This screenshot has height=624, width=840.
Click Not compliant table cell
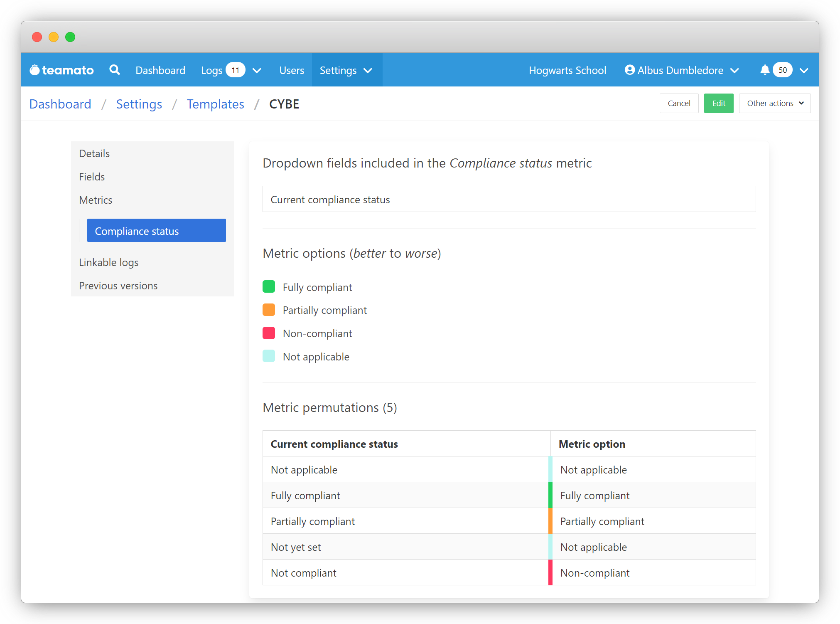point(406,572)
